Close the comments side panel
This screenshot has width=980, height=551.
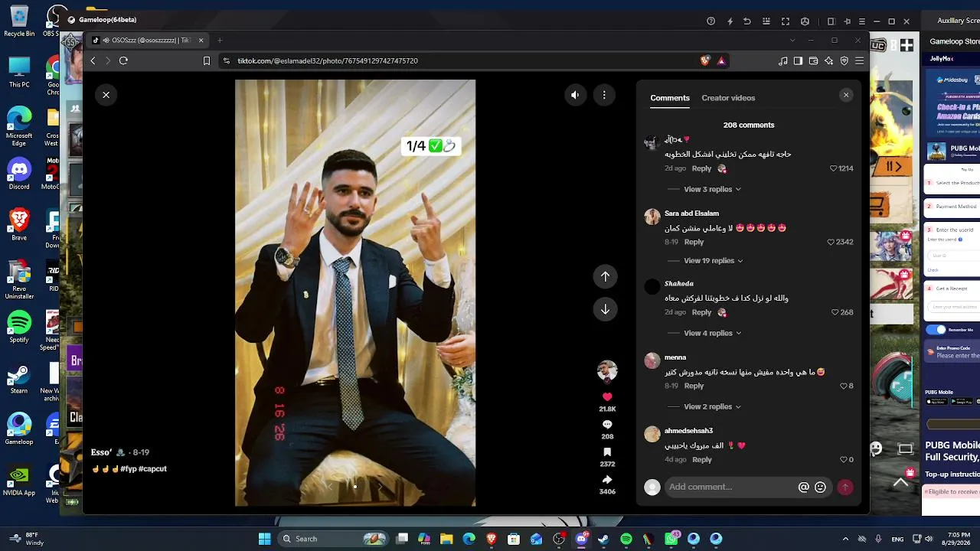[x=845, y=95]
